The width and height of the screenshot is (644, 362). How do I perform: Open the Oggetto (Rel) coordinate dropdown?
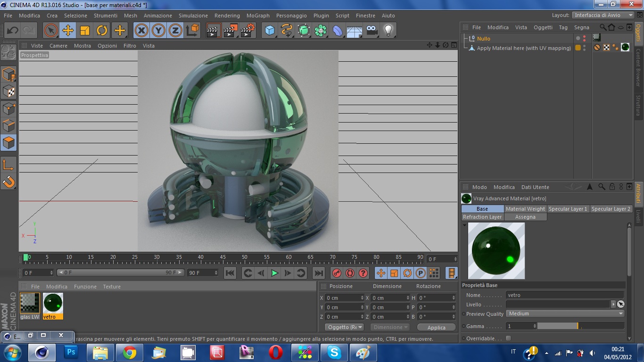point(345,327)
